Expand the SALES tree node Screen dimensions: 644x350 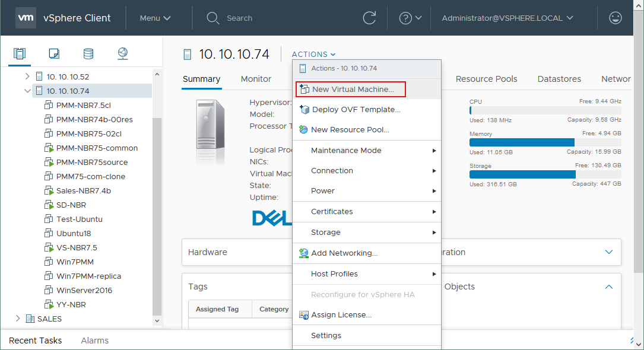click(18, 319)
